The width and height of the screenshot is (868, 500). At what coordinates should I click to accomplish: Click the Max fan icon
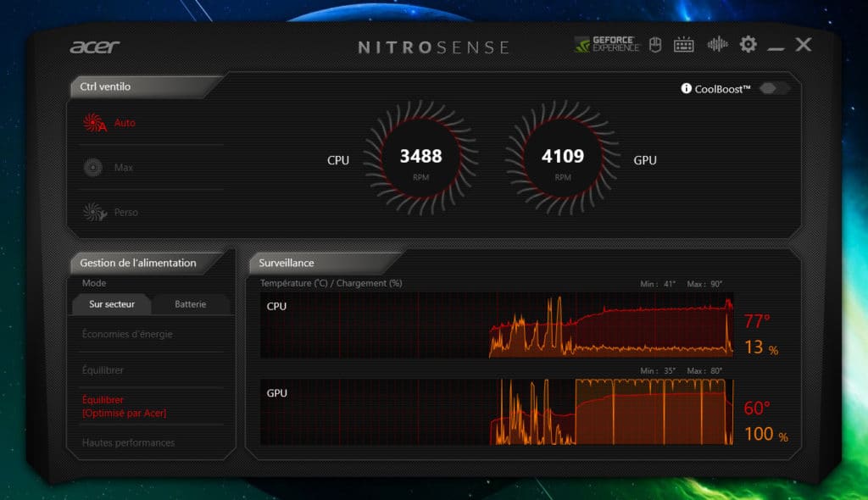click(x=93, y=167)
